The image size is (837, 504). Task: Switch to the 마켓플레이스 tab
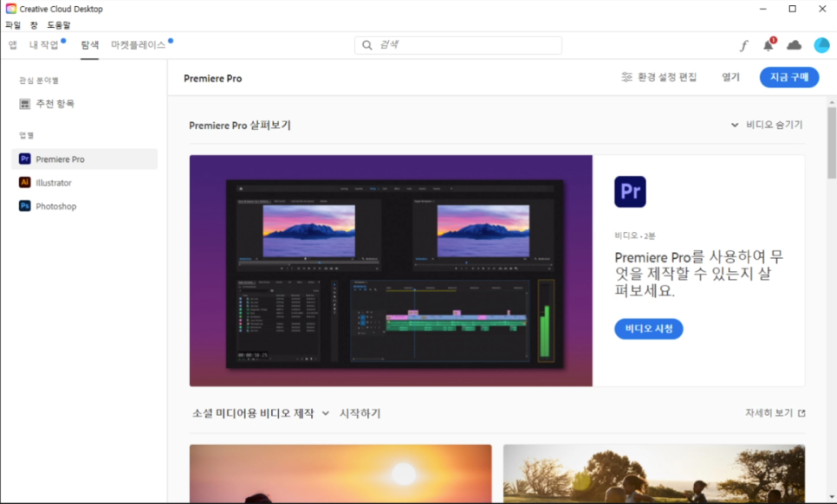139,45
